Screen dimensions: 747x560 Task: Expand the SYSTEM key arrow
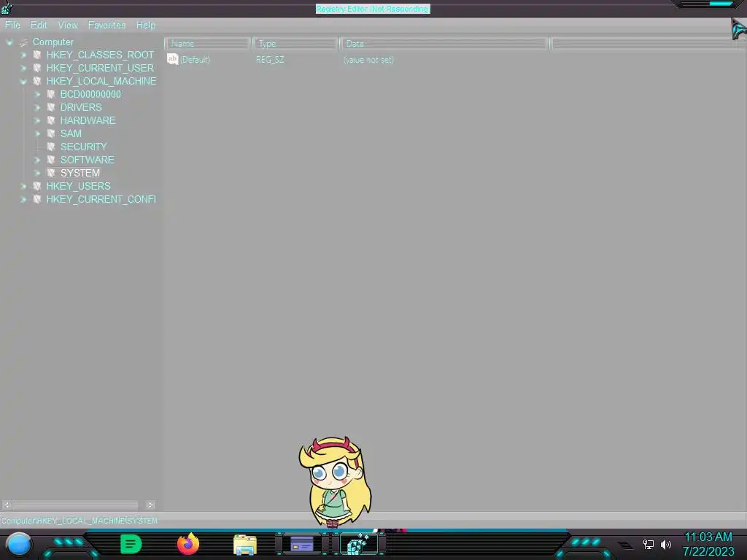point(36,173)
